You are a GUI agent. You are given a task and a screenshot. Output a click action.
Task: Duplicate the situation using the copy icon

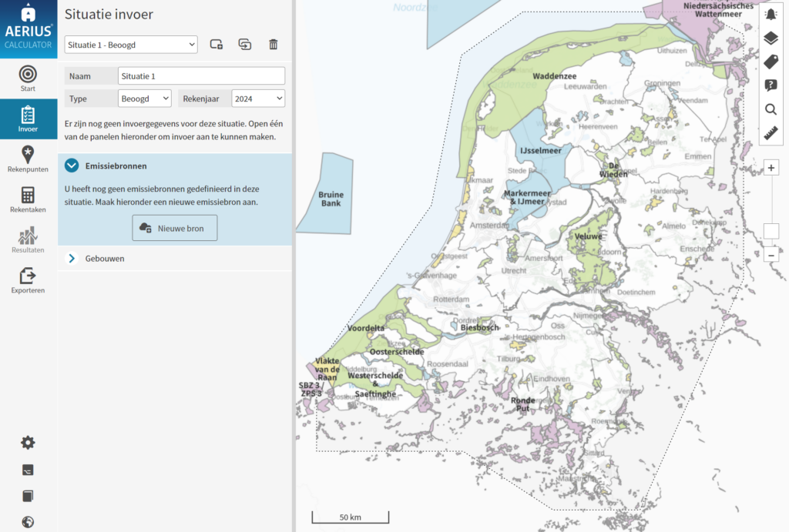244,44
